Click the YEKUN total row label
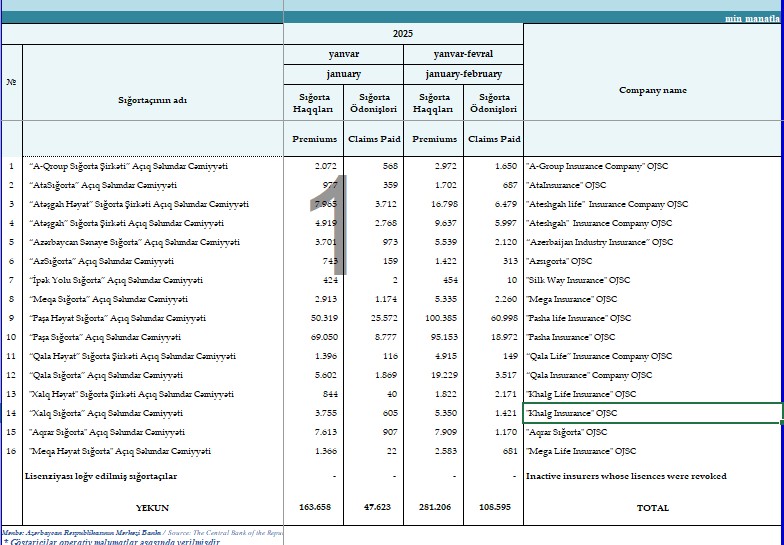This screenshot has width=784, height=545. pyautogui.click(x=152, y=508)
